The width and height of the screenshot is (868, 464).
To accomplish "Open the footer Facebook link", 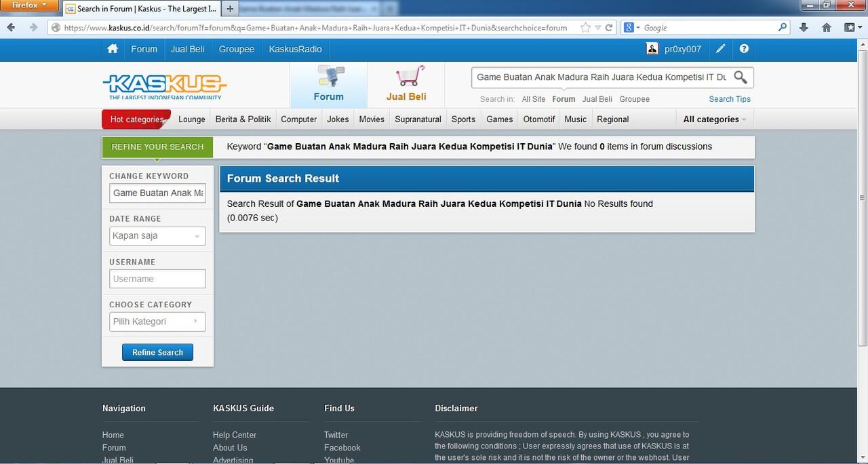I will (x=342, y=448).
